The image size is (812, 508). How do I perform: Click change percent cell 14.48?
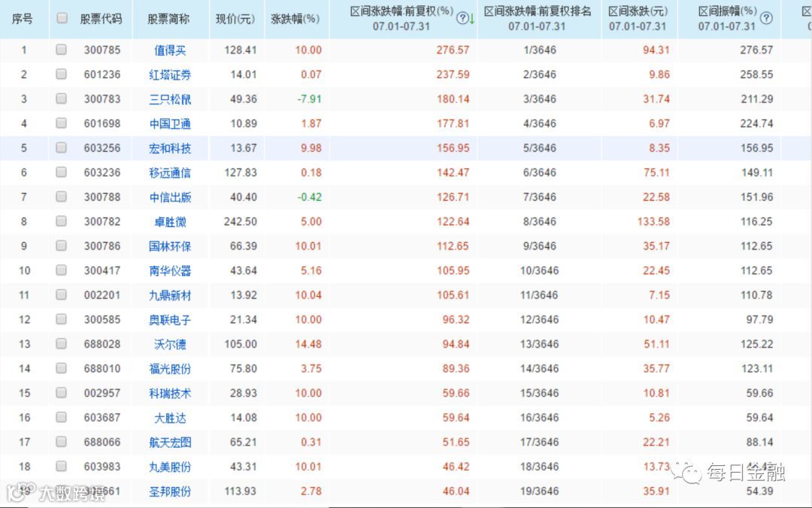click(308, 344)
